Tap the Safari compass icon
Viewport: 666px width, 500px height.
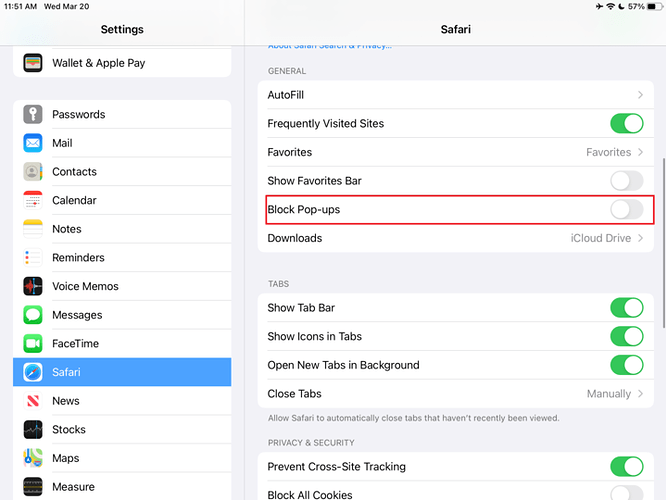tap(33, 372)
